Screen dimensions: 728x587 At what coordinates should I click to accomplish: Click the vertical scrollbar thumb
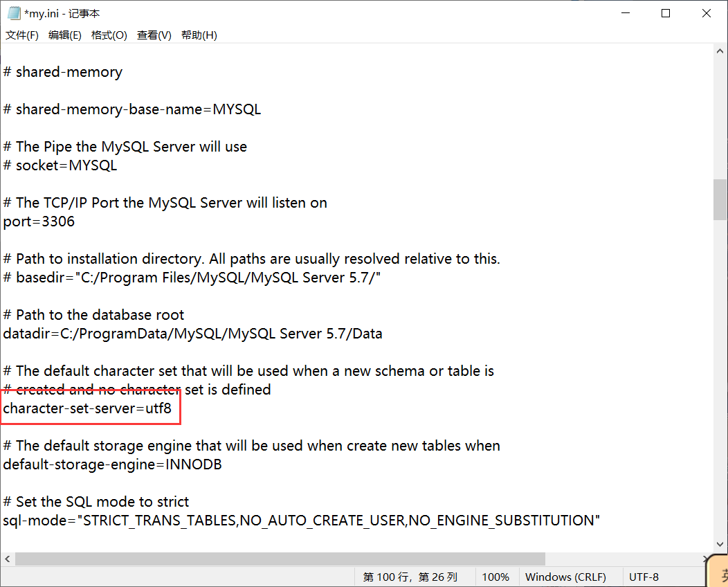click(720, 199)
